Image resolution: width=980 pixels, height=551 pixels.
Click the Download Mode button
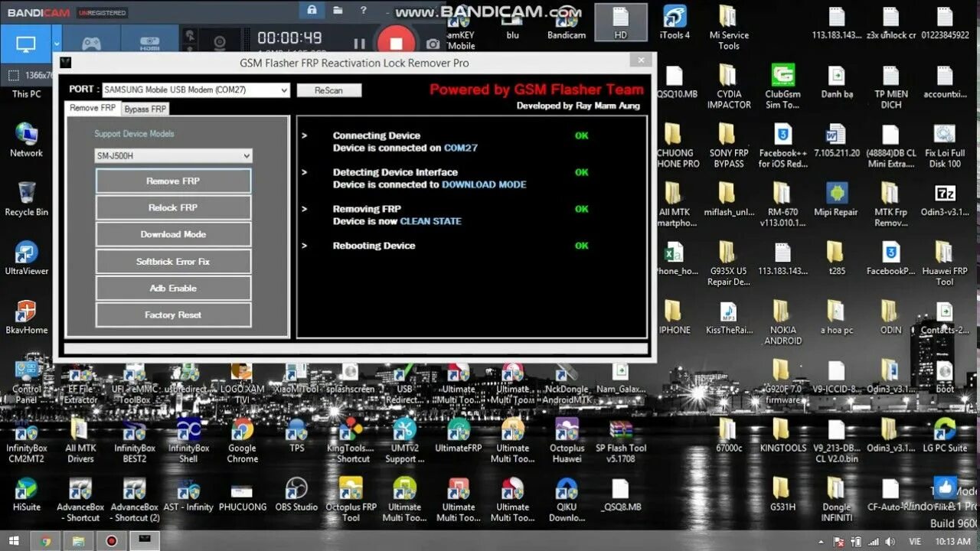click(x=173, y=235)
